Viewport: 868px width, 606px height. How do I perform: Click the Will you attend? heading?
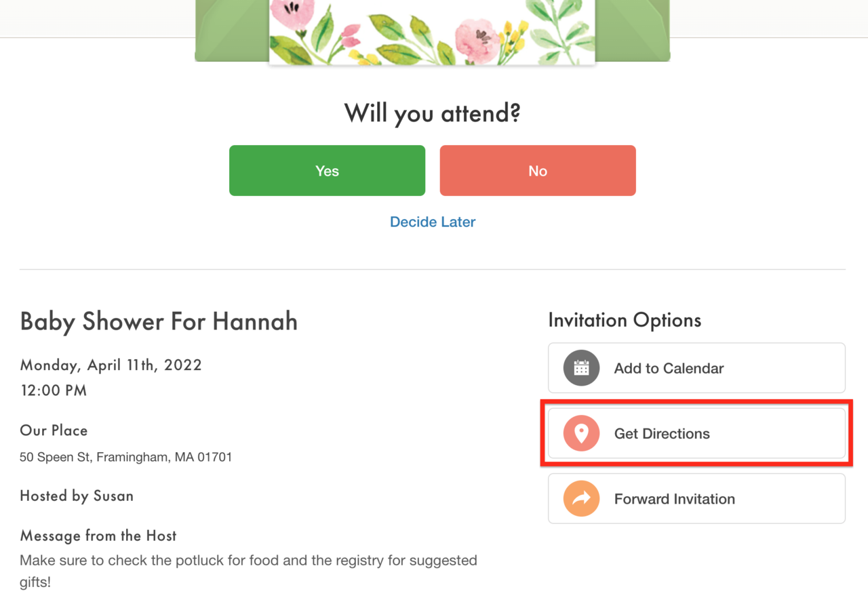tap(433, 113)
